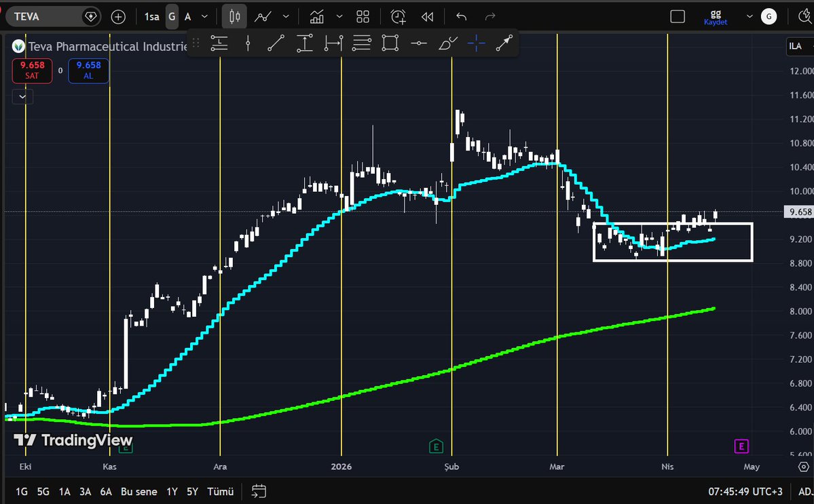This screenshot has height=504, width=814.
Task: Switch to the G daily interval
Action: [x=172, y=16]
